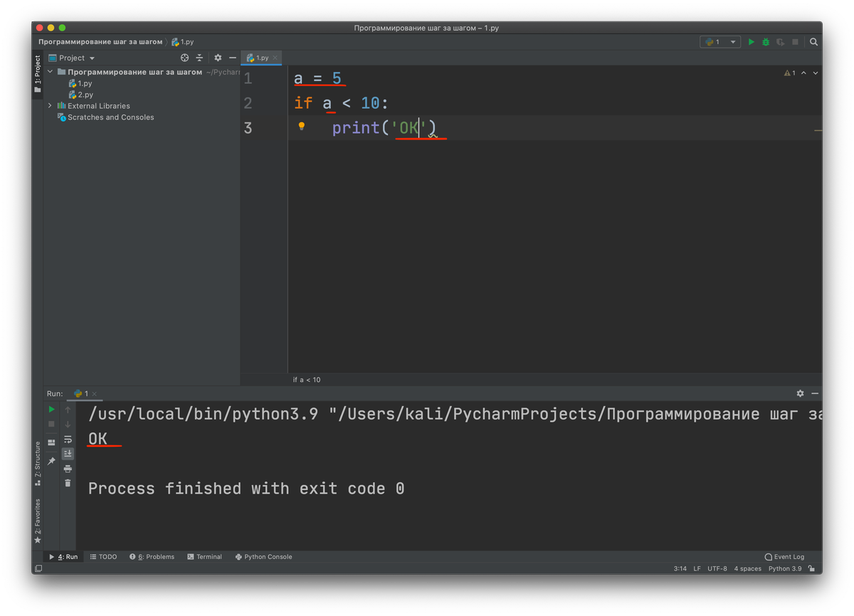The width and height of the screenshot is (854, 616).
Task: Open the 4: Run tool window tab
Action: click(x=63, y=557)
